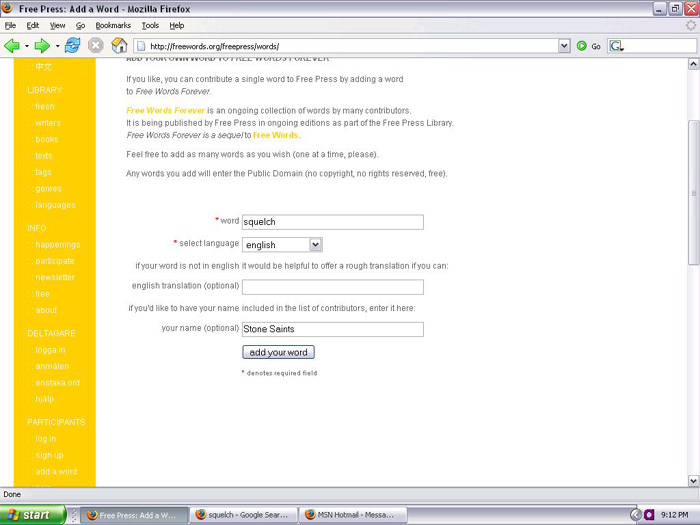
Task: Open the Edit menu
Action: click(x=33, y=25)
